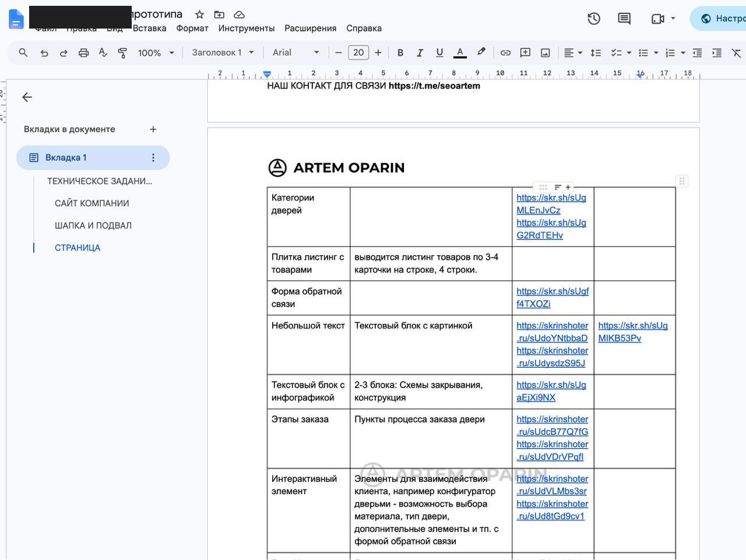This screenshot has width=746, height=560.
Task: Add a new document tab with plus
Action: pyautogui.click(x=153, y=129)
